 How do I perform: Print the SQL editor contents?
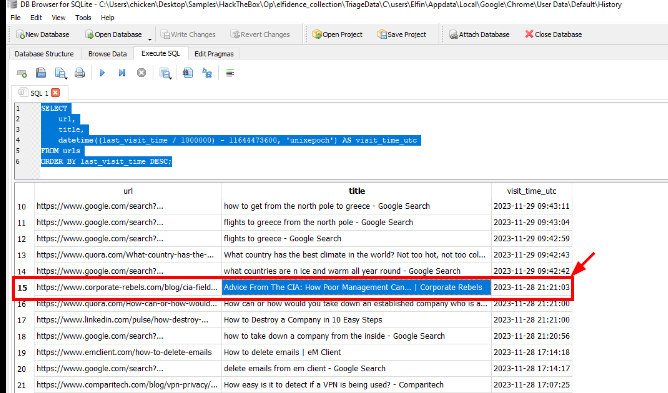point(80,73)
